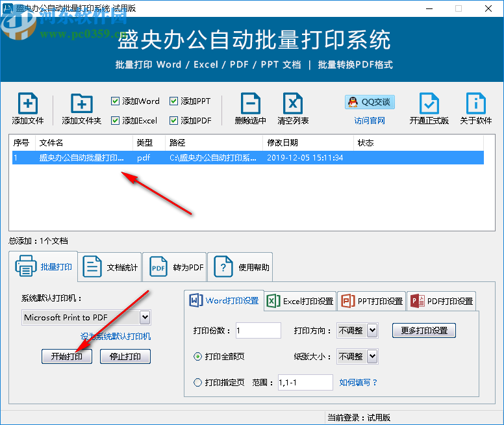Open the 关于软件 about icon
This screenshot has height=425, width=504.
point(475,103)
